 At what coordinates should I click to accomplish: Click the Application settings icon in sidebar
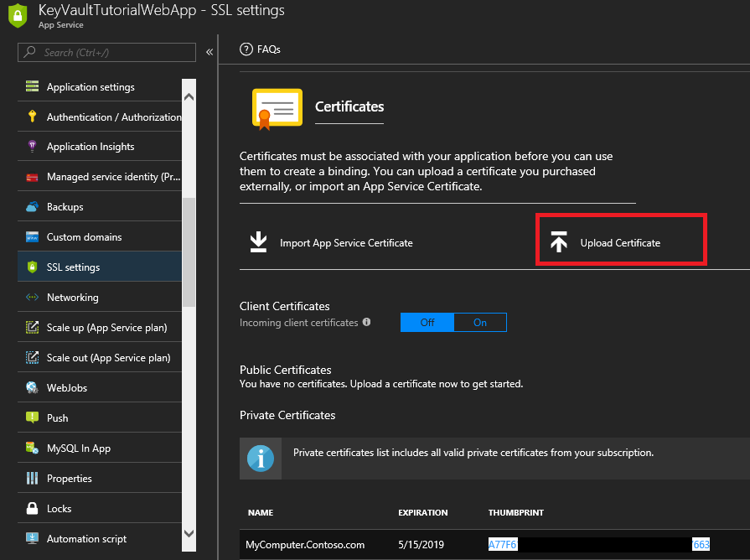click(x=32, y=86)
